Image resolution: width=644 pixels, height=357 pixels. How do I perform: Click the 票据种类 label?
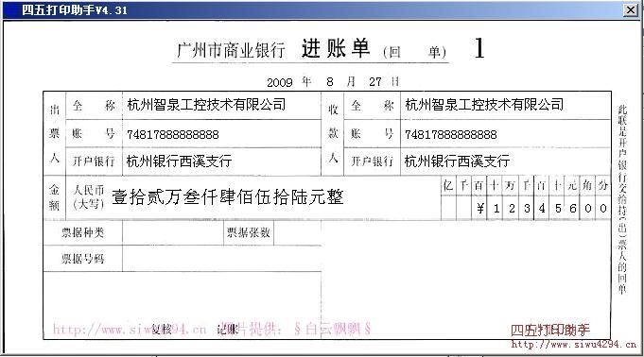[x=83, y=232]
